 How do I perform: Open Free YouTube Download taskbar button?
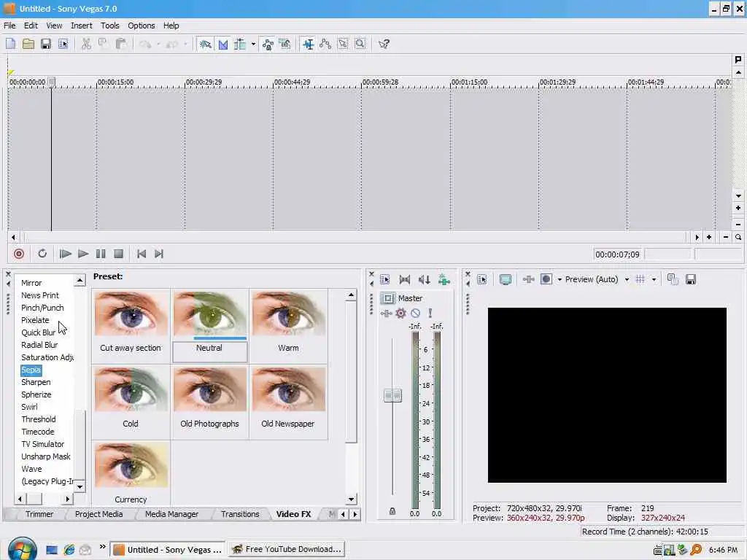point(287,550)
